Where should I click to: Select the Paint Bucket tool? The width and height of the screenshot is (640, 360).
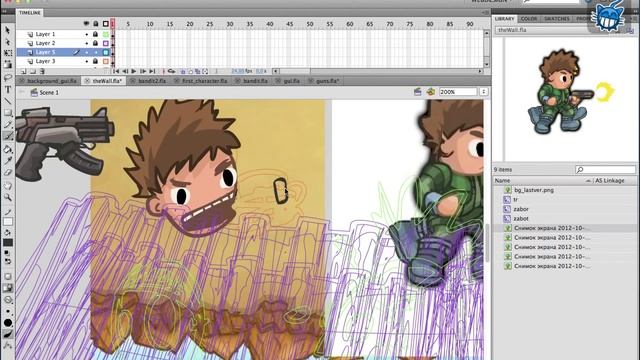pyautogui.click(x=8, y=149)
